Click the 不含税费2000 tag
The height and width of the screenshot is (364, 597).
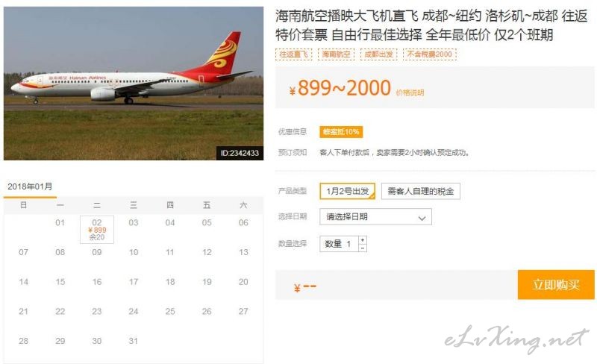point(430,54)
